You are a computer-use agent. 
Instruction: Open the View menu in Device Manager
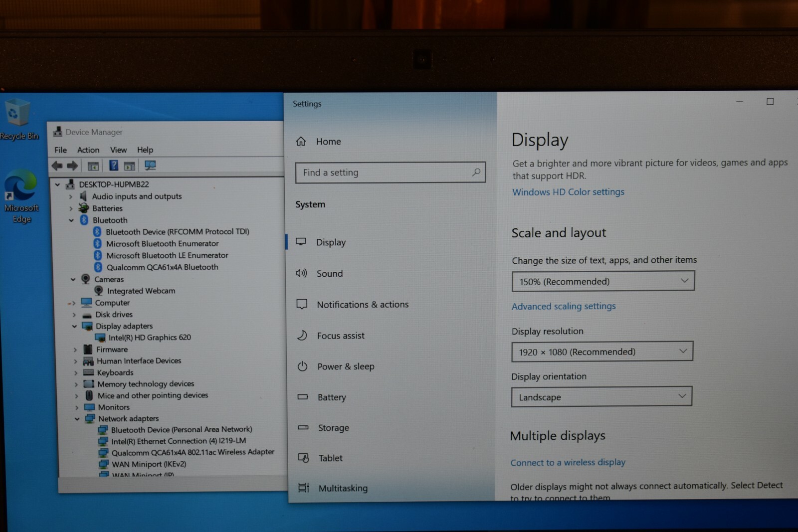coord(118,150)
